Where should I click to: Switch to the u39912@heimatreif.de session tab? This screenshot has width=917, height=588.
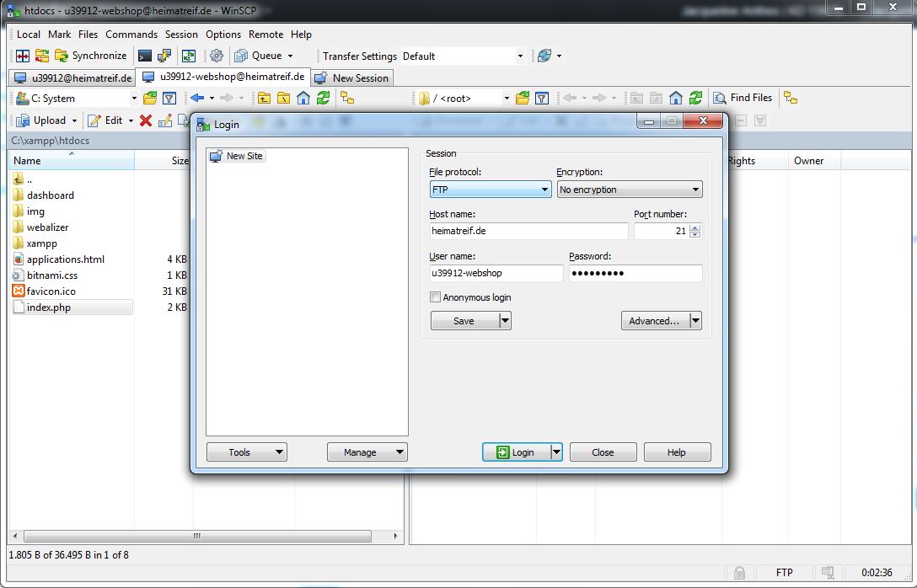tap(72, 78)
